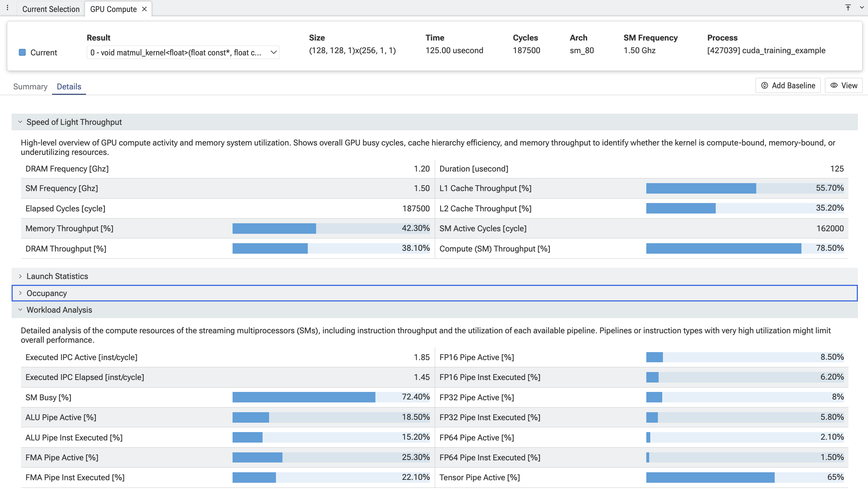Switch to the Current Selection tab
Viewport: 868px width, 490px height.
click(x=51, y=9)
